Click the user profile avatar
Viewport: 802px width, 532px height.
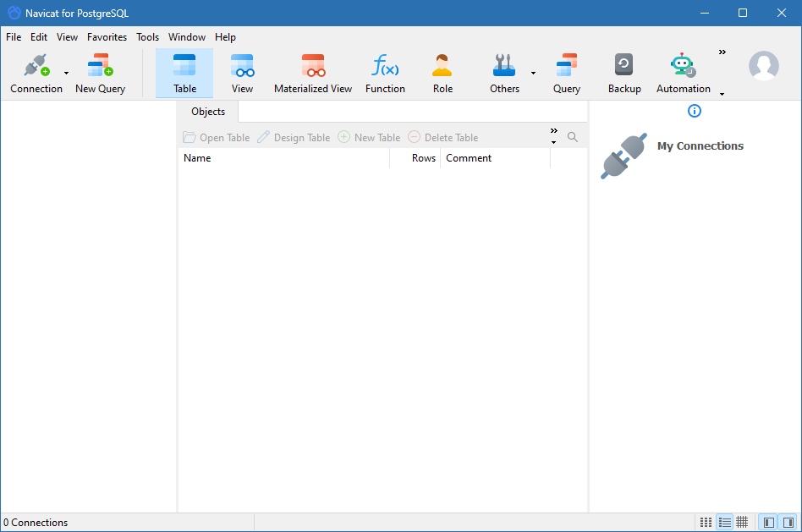[764, 65]
